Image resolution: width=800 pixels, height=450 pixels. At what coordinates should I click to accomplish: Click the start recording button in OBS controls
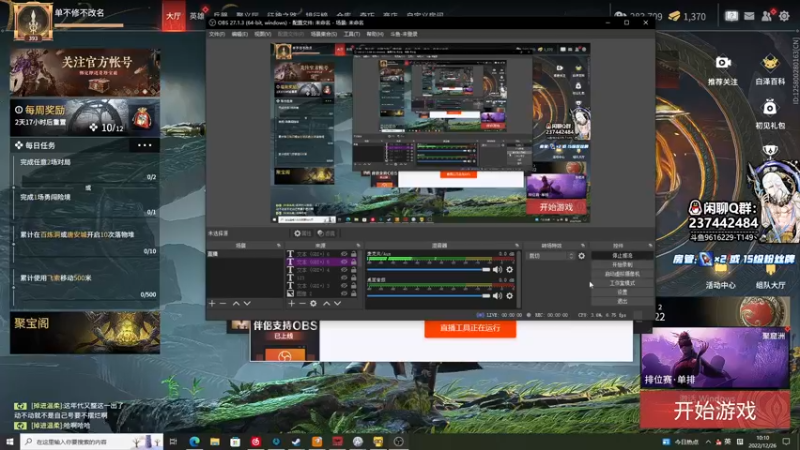tap(622, 265)
